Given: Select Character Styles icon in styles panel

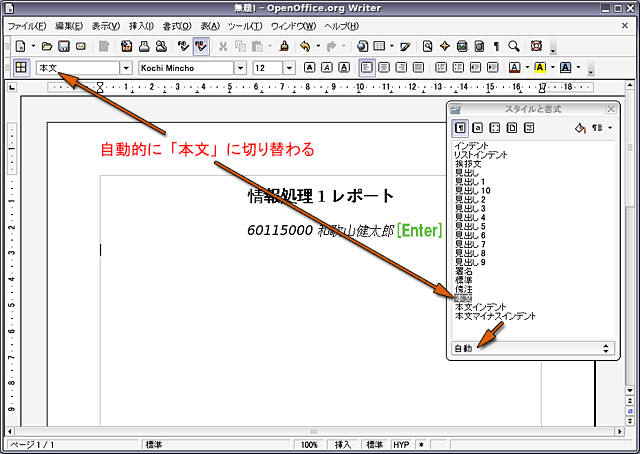Looking at the screenshot, I should click(x=478, y=127).
